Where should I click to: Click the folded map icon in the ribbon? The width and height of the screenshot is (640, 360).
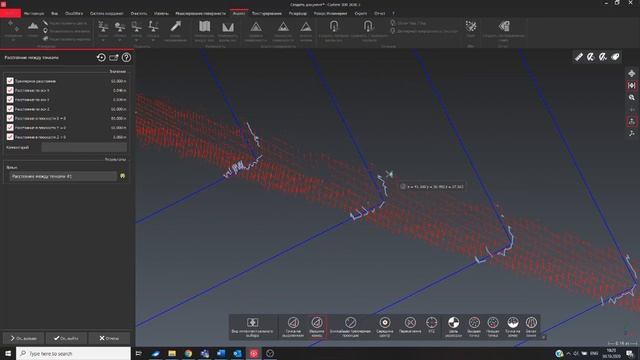click(204, 27)
